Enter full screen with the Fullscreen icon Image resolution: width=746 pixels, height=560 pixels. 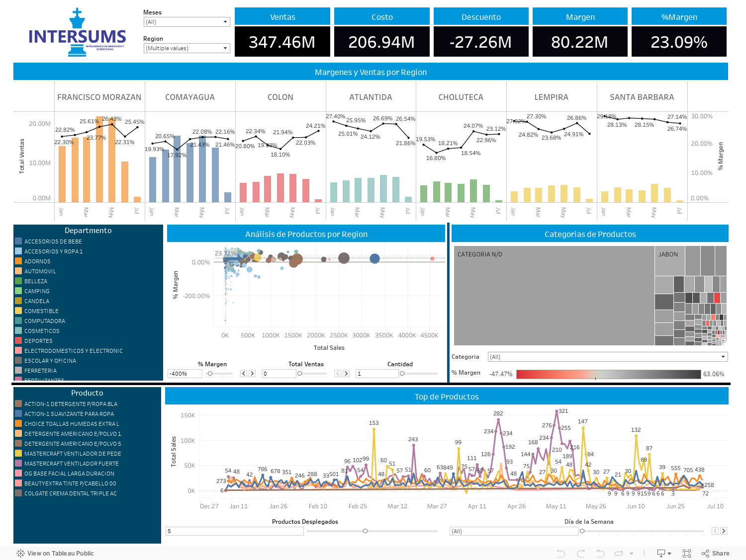[687, 553]
